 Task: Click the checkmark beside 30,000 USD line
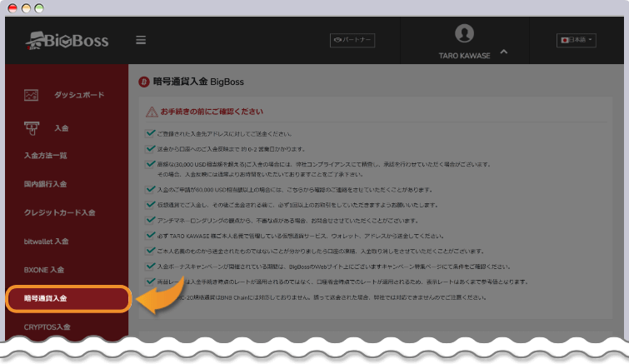tap(151, 163)
